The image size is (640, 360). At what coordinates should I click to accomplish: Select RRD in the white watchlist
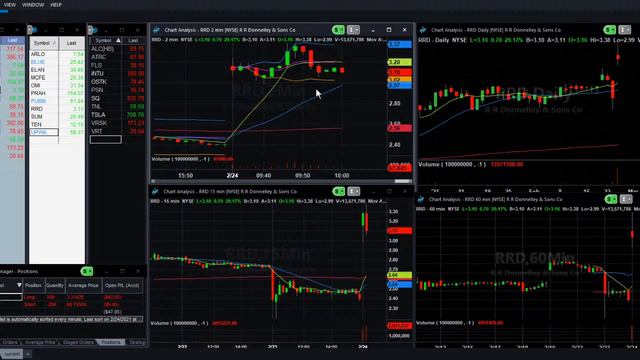point(37,109)
